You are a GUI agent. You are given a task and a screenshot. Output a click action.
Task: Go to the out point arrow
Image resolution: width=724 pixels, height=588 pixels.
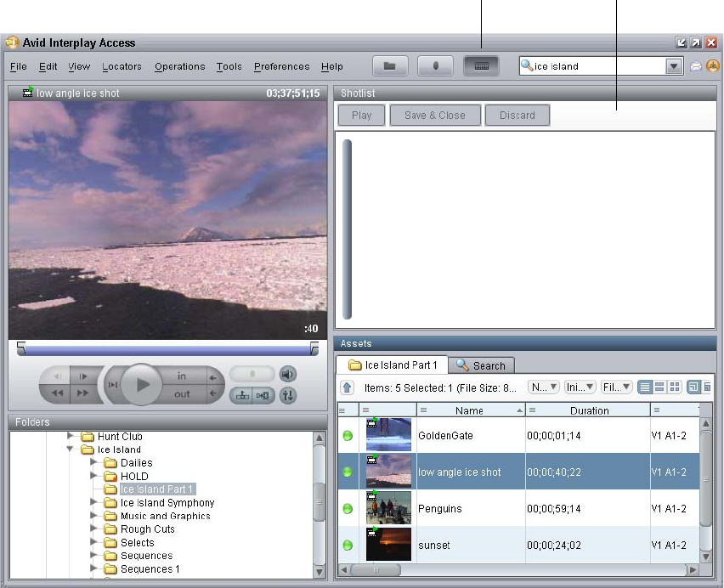point(213,393)
